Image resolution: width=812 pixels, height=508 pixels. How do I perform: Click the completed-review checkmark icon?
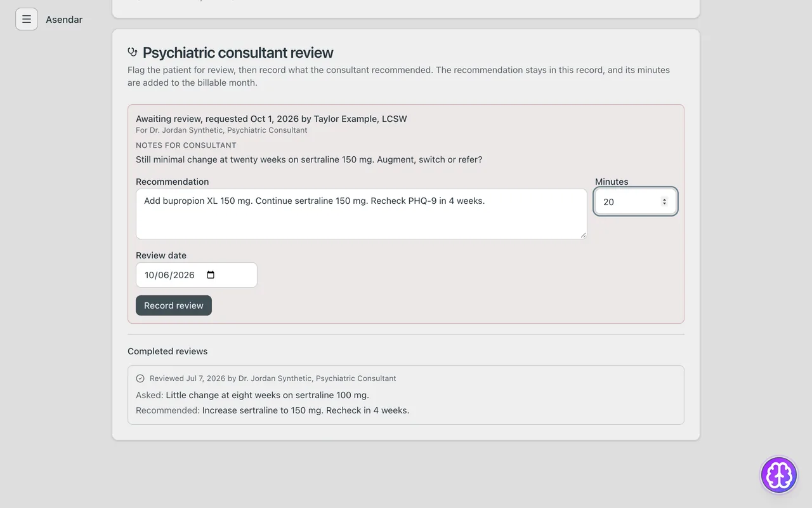coord(140,378)
